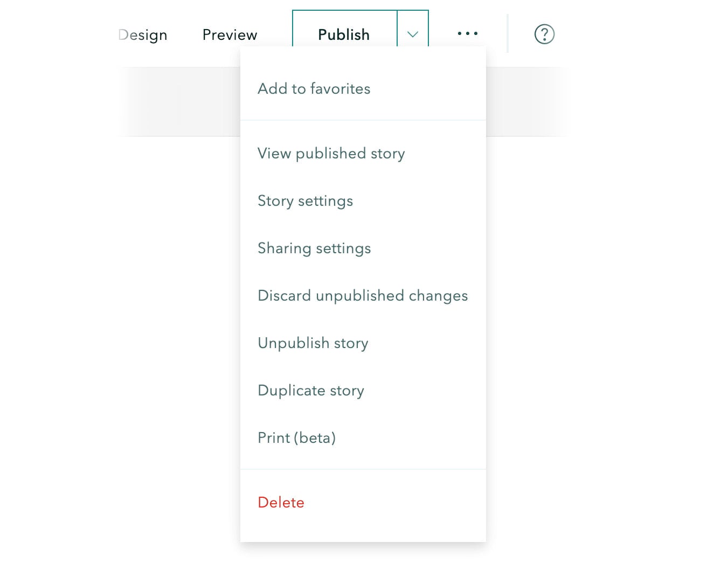Open the Design panel
Screen dimensions: 728x570
point(143,34)
